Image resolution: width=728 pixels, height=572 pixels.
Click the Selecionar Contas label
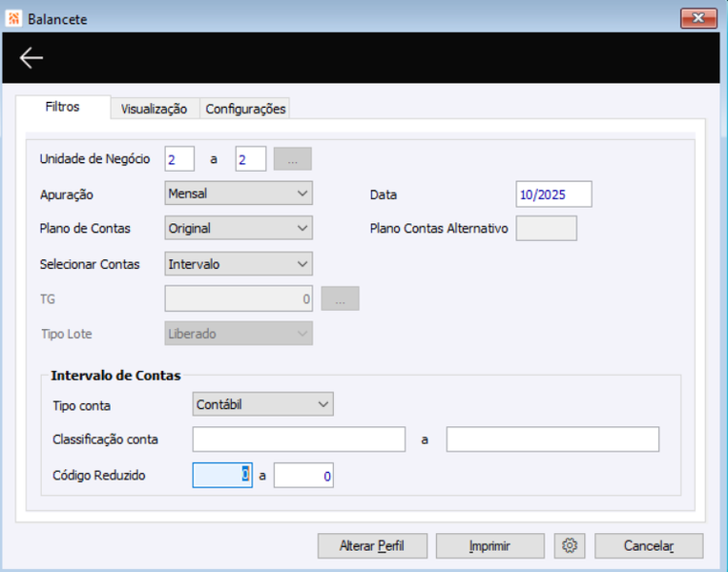(90, 264)
